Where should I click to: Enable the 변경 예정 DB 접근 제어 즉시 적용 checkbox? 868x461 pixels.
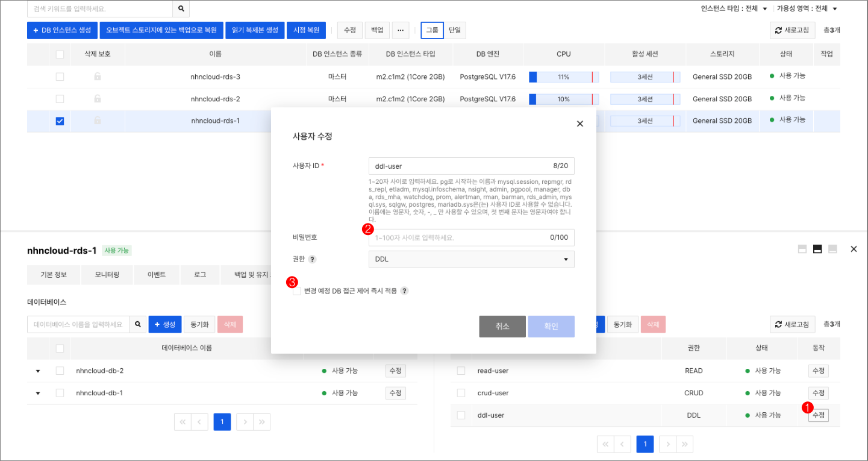[296, 290]
